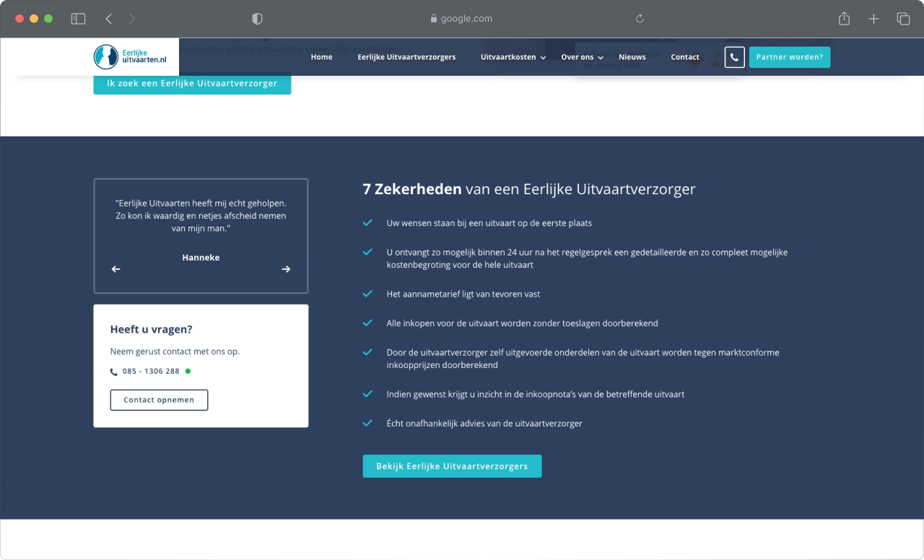This screenshot has width=924, height=560.
Task: Click the phone icon in navigation bar
Action: 734,57
